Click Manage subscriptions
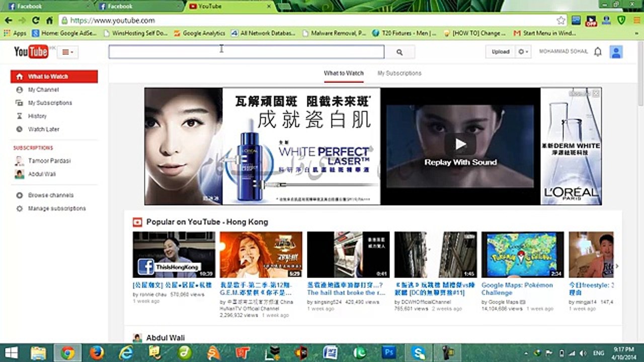644x362 pixels. (x=56, y=208)
